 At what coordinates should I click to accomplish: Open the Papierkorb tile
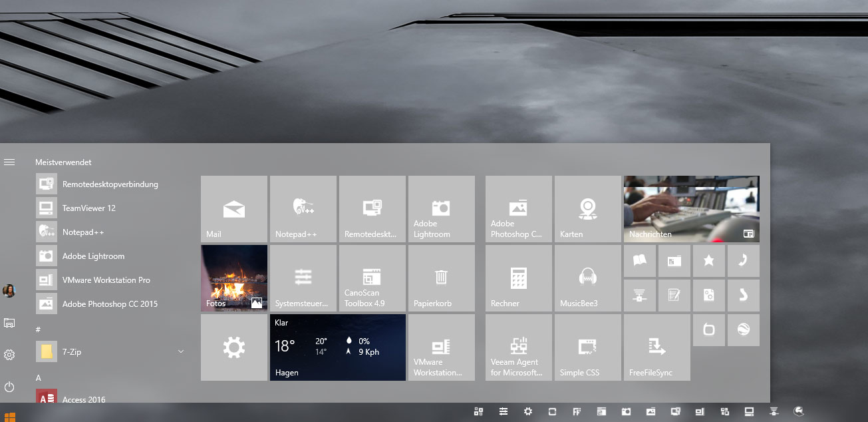click(x=442, y=278)
